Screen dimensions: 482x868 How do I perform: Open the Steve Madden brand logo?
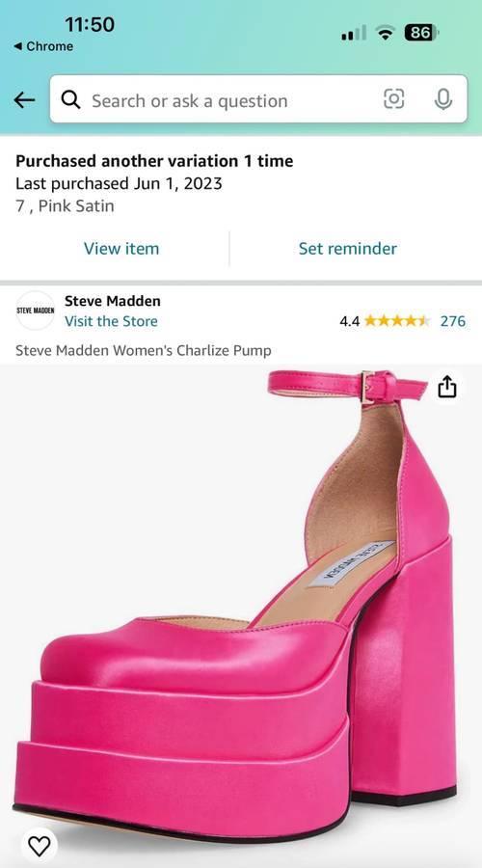(x=36, y=311)
